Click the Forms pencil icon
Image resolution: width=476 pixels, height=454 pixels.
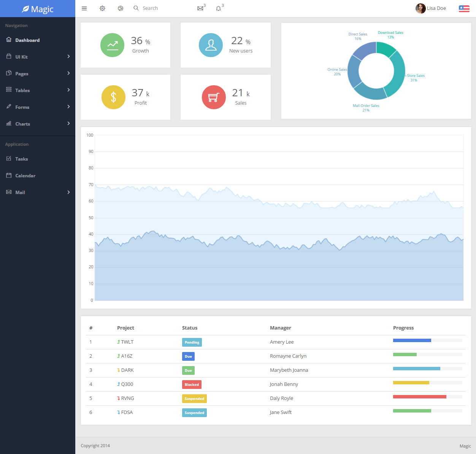tap(9, 107)
